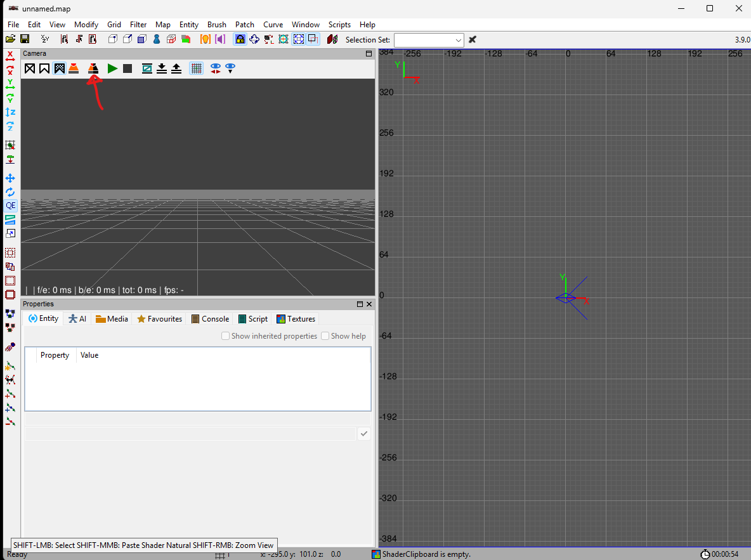Viewport: 751px width, 560px height.
Task: Select the Rotate tool with the circular blue arrows
Action: [x=10, y=192]
